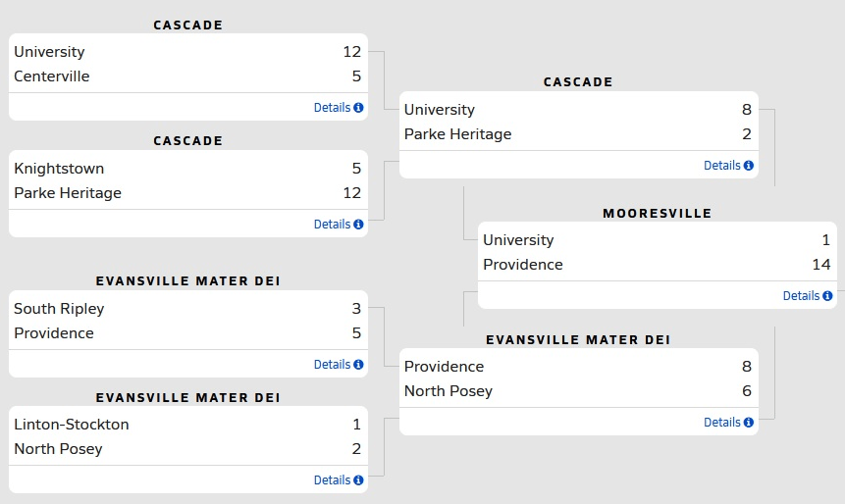
Task: Select Centerville team in first Cascade game
Action: point(52,76)
